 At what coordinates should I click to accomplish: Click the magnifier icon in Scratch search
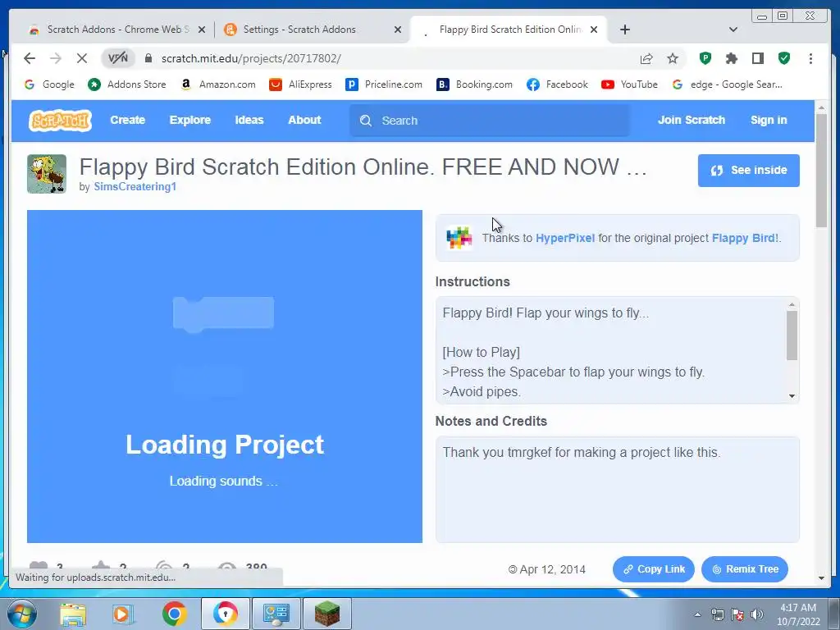[x=366, y=121]
